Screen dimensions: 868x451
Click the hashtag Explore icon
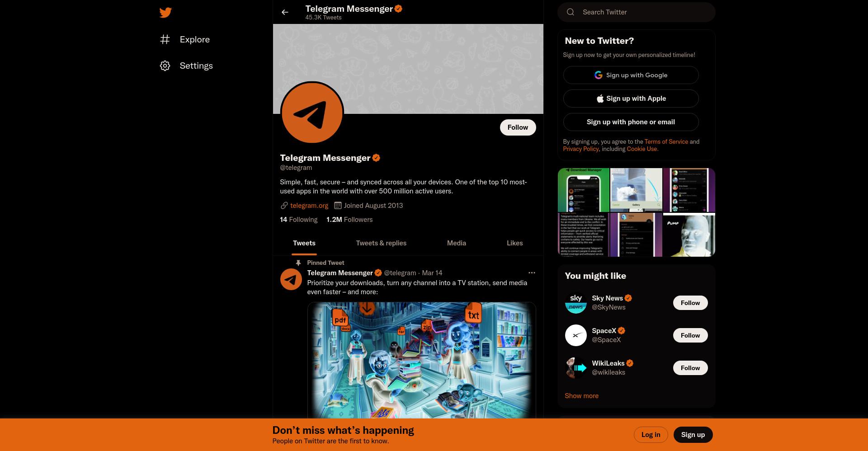pos(165,40)
